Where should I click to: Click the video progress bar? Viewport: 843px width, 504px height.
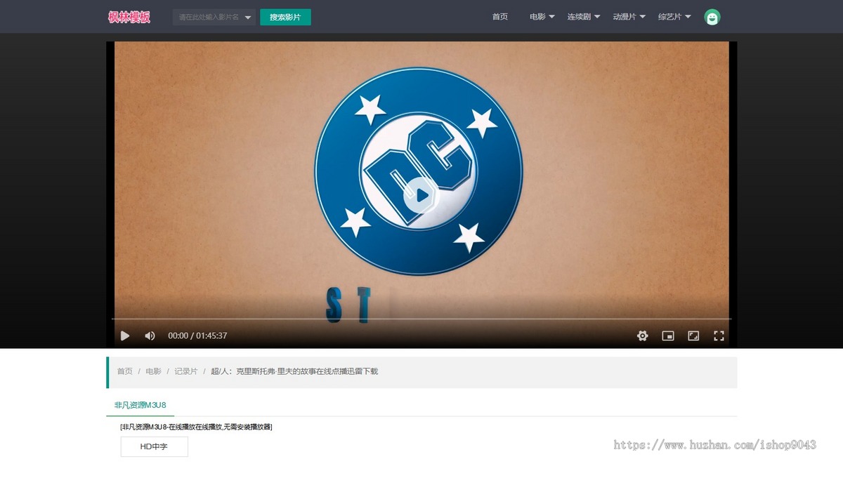pos(421,319)
